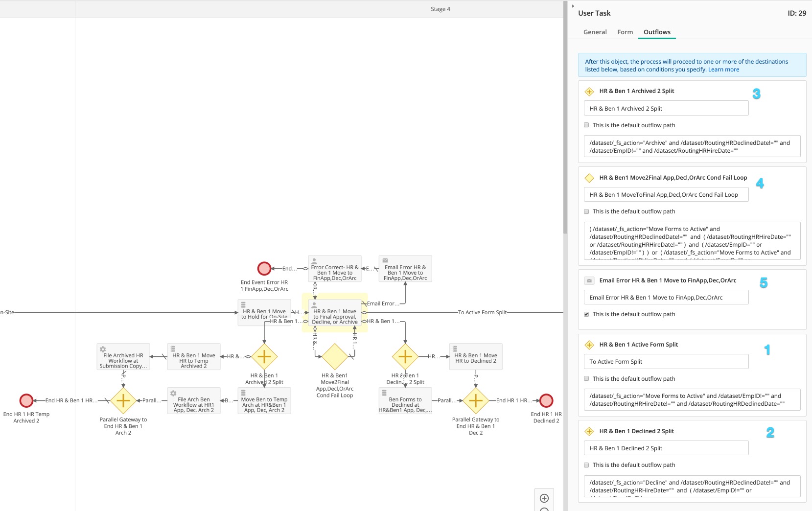Select End Event Error HR 1 red circle

click(264, 269)
